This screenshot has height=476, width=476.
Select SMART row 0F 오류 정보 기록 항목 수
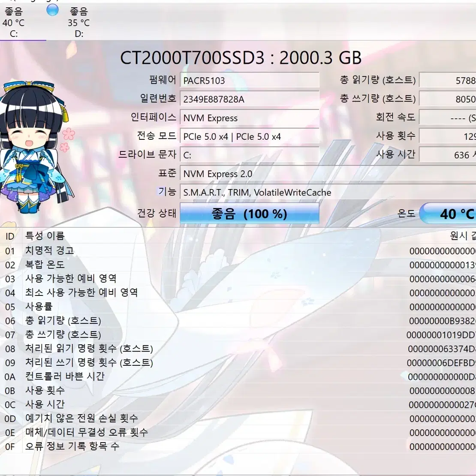pyautogui.click(x=238, y=446)
